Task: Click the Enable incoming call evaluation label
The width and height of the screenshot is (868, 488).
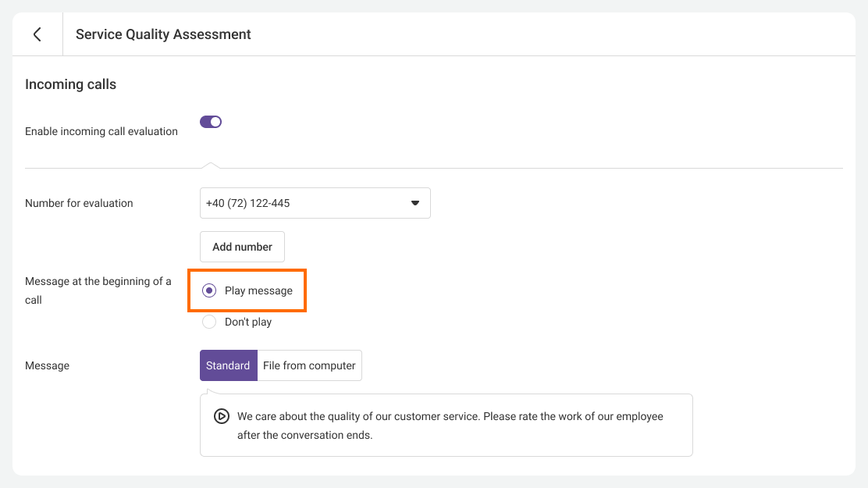Action: (x=101, y=131)
